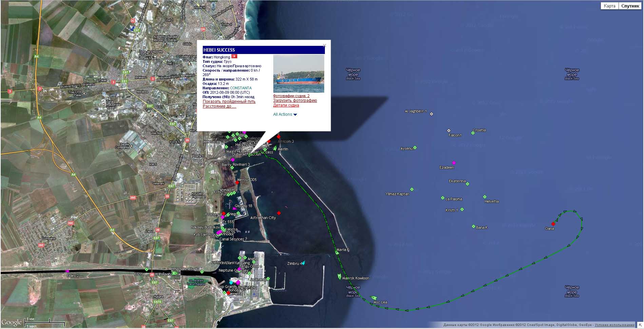644x329 pixels.
Task: Click the Msc Lea ship arrow icon
Action: (x=374, y=298)
